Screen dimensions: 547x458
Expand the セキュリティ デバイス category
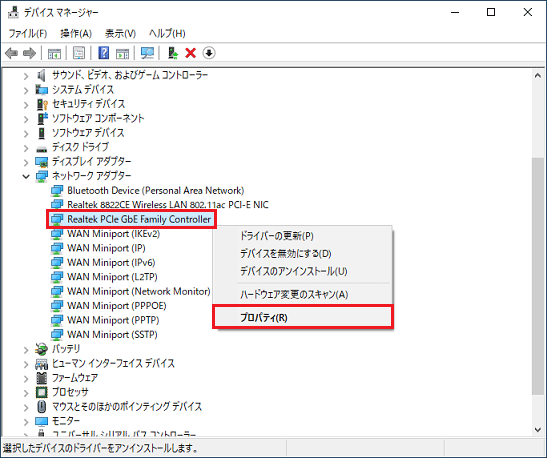[26, 105]
